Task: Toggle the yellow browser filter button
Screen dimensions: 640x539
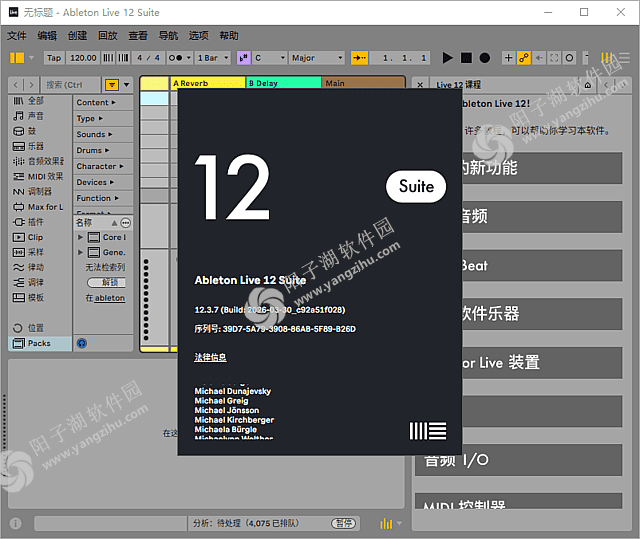Action: point(112,85)
